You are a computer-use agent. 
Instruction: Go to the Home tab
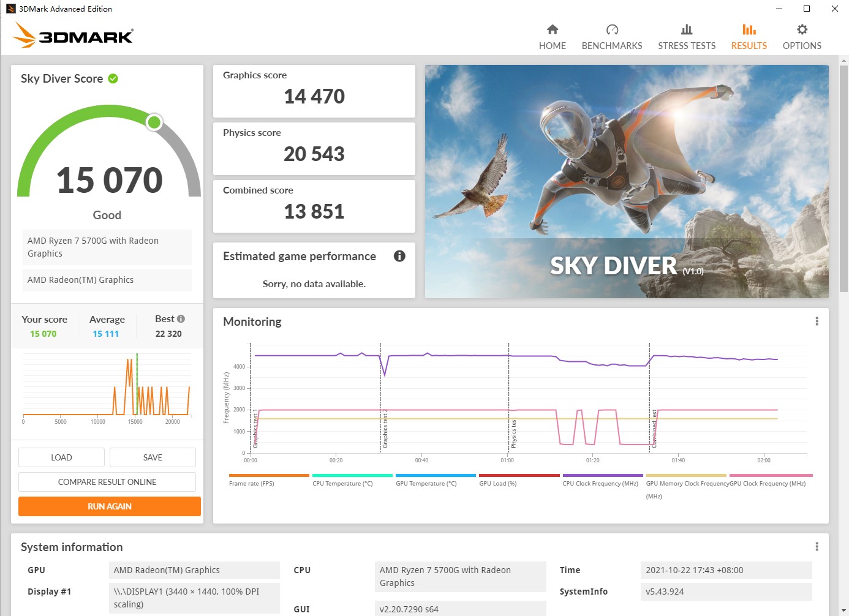pos(553,37)
